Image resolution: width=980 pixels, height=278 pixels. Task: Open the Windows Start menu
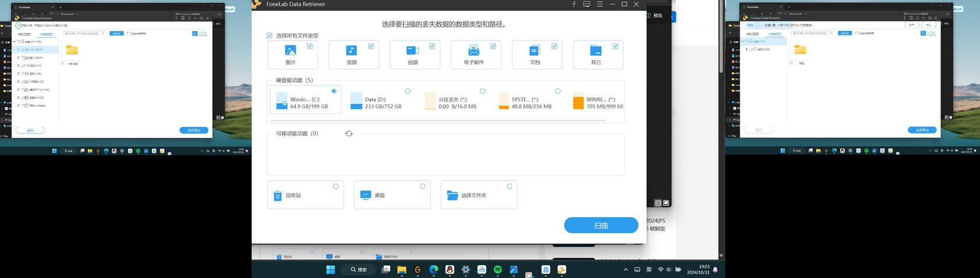pos(331,269)
